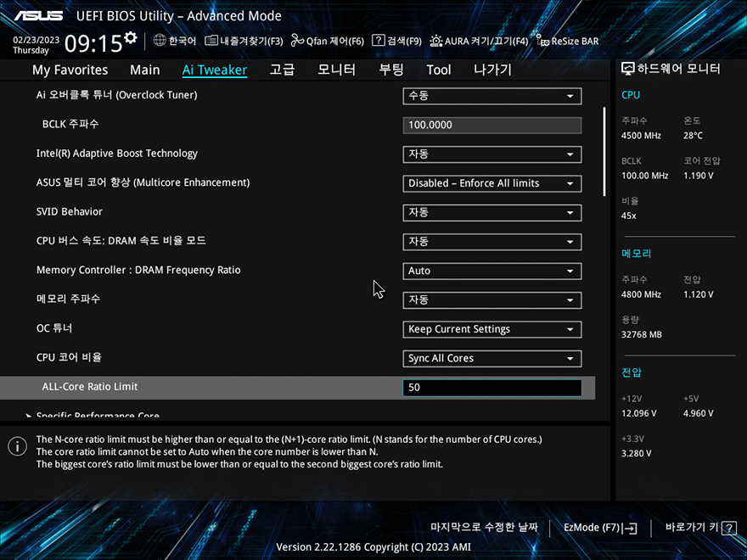Click the ReSize BAR icon
Image resolution: width=747 pixels, height=560 pixels.
click(x=543, y=40)
